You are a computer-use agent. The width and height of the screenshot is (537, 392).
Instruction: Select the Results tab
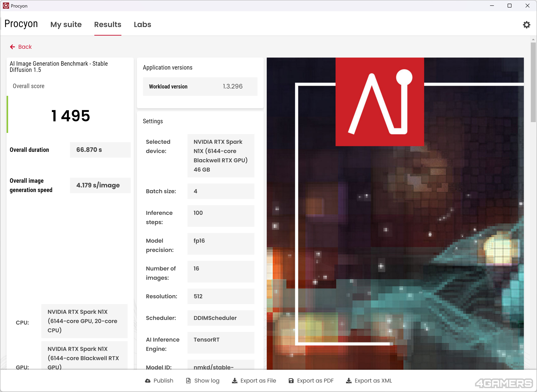tap(108, 25)
